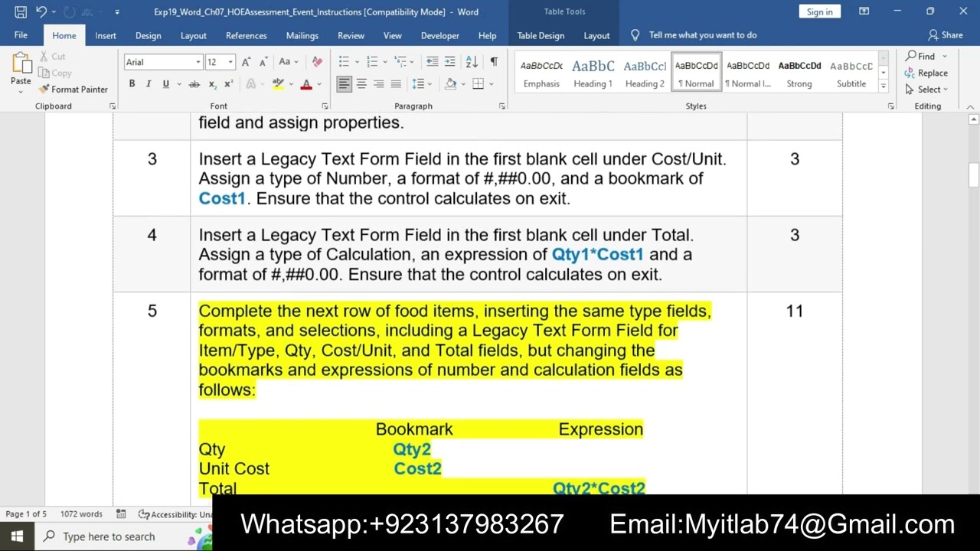The image size is (980, 551).
Task: Open Ribbon Display Options
Action: pyautogui.click(x=864, y=11)
